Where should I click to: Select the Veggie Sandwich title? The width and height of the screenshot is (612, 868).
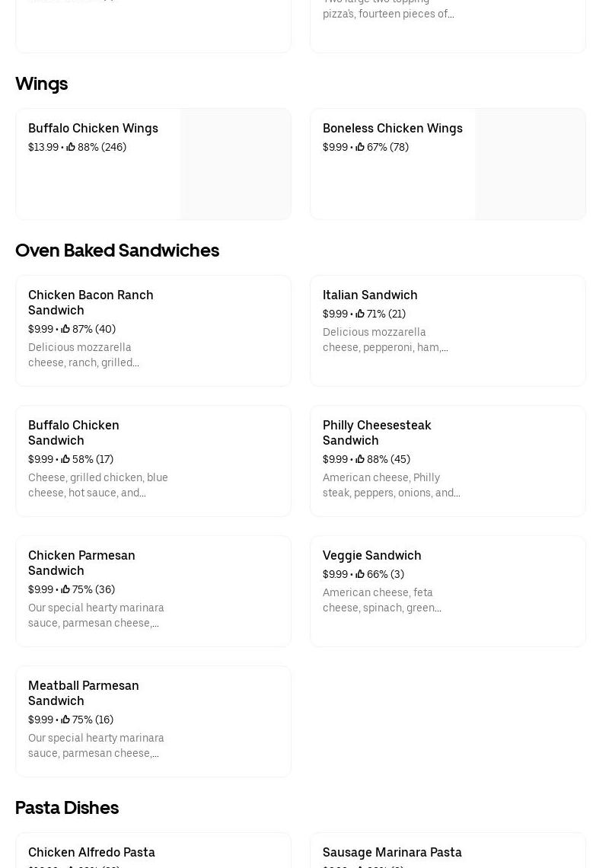(x=371, y=555)
